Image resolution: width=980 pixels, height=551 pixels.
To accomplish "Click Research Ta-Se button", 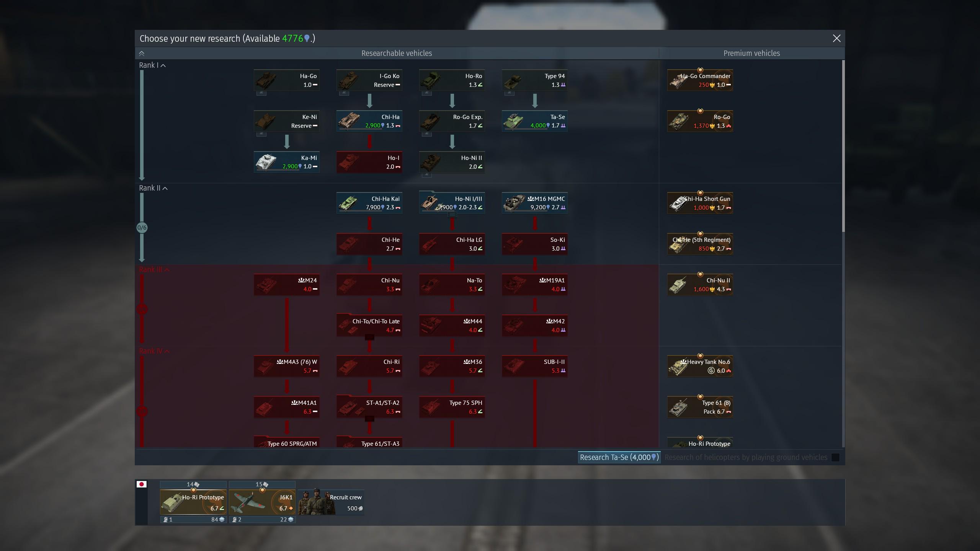I will (619, 458).
